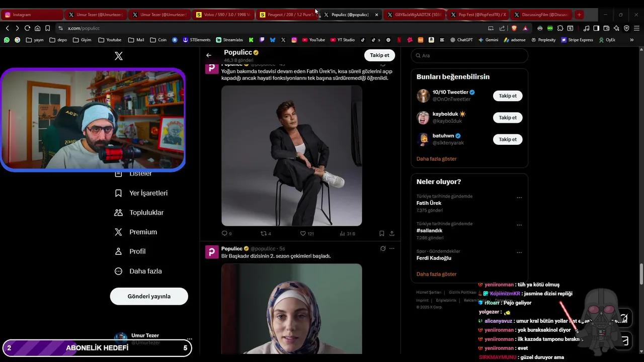644x362 pixels.
Task: Click the Gönderi yayınla button
Action: coord(149,296)
